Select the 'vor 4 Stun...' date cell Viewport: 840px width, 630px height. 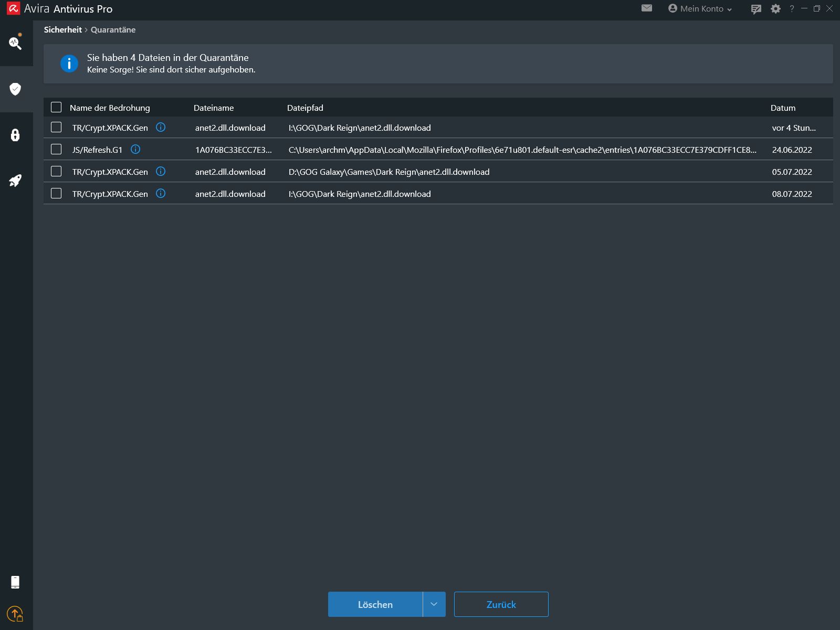[x=794, y=128]
